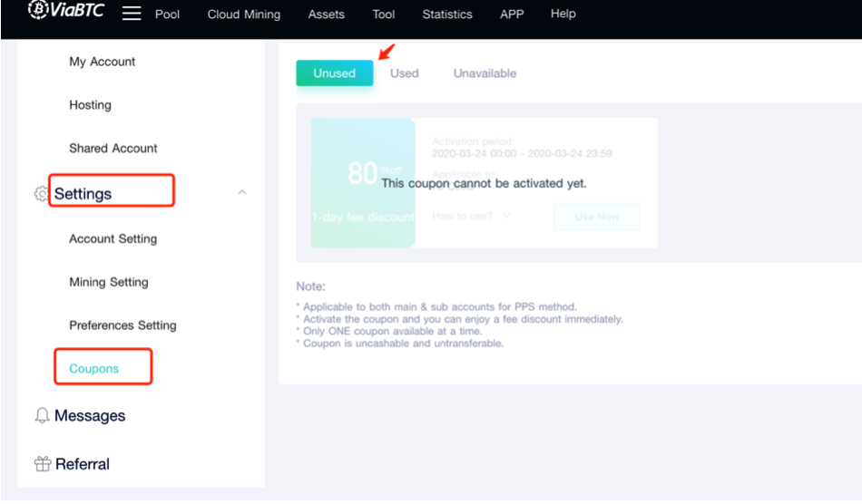This screenshot has width=862, height=504.
Task: Click the Settings gear icon
Action: point(41,194)
